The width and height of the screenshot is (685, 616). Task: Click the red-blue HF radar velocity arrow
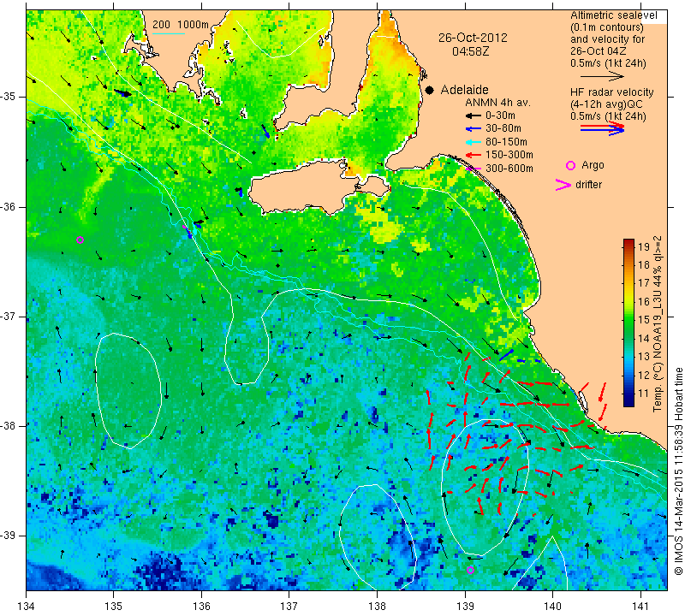click(603, 128)
